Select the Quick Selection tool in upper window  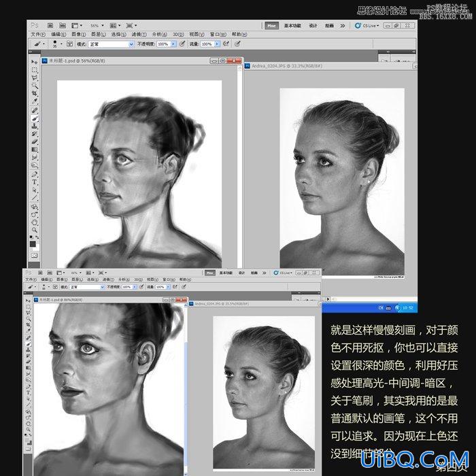point(34,86)
